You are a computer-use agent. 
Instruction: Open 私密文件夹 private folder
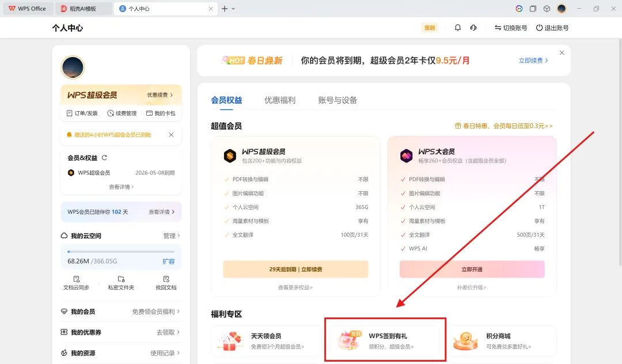121,283
